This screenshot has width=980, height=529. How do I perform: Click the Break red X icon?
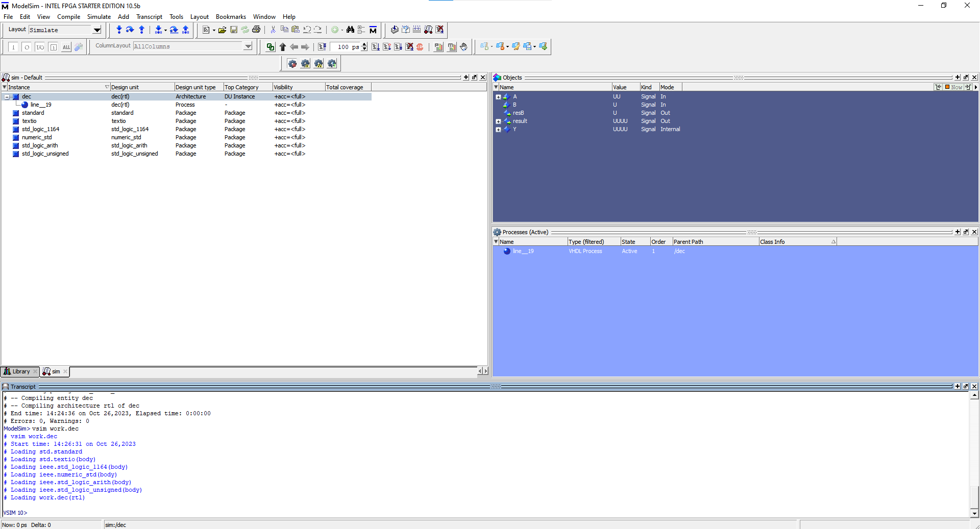pos(439,30)
